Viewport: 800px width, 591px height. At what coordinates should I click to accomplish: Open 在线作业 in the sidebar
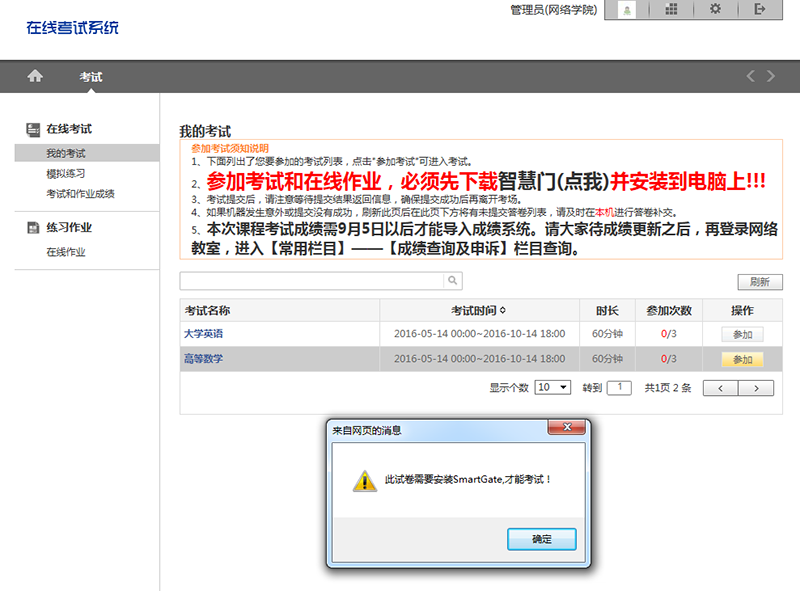(66, 252)
